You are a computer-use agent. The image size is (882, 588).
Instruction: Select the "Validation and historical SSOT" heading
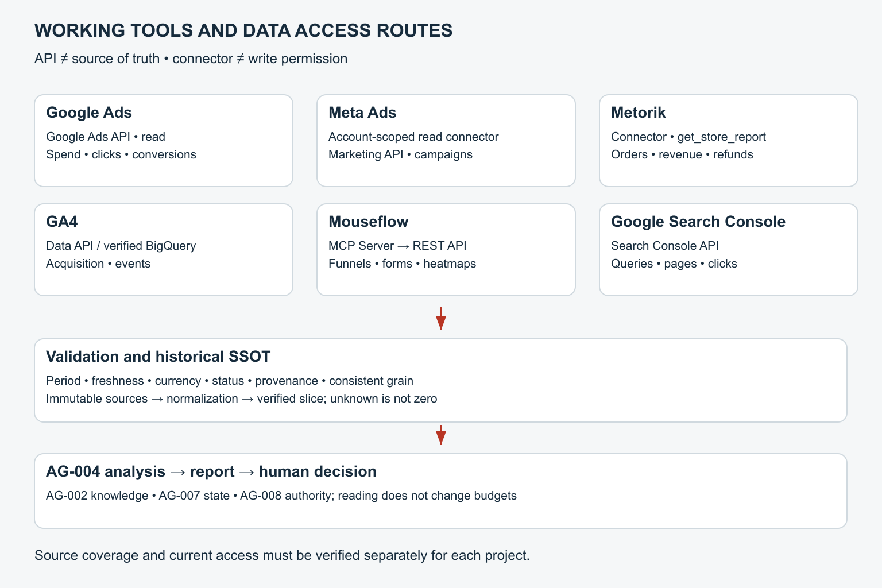pyautogui.click(x=158, y=357)
